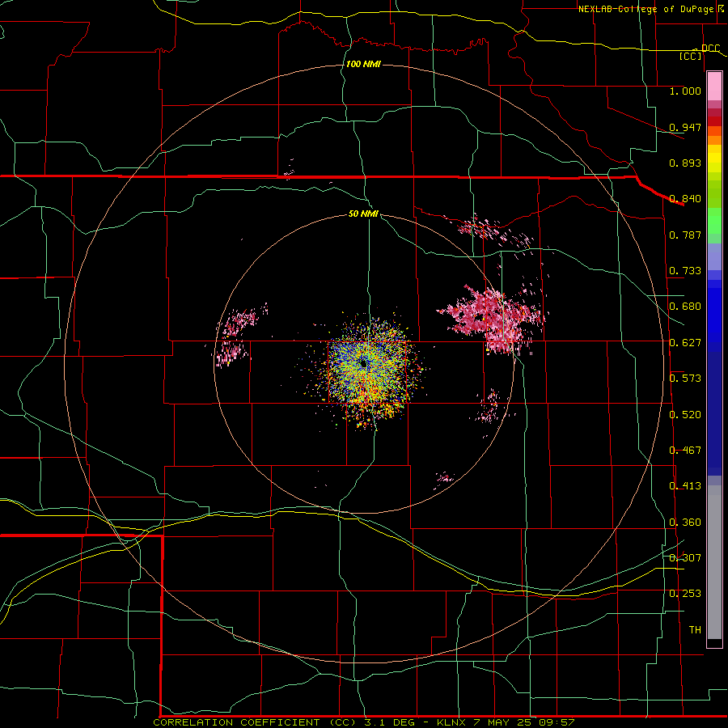Click the radar site center black dot
The height and width of the screenshot is (728, 728).
pyautogui.click(x=363, y=363)
